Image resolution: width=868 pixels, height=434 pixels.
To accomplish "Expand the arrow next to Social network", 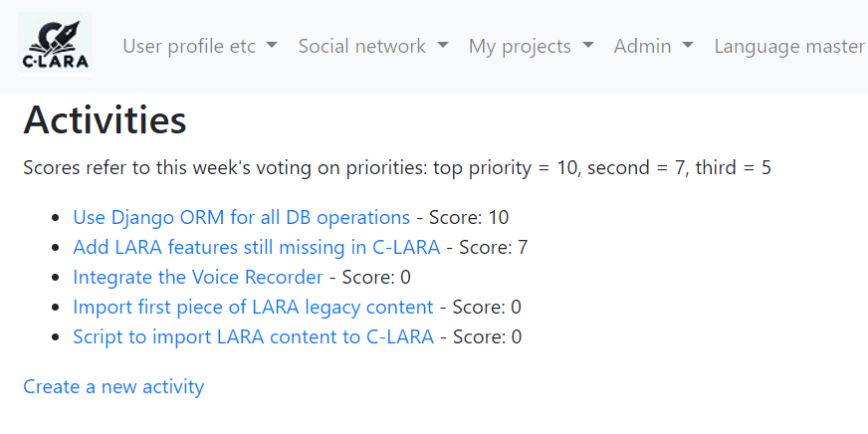I will (x=442, y=47).
